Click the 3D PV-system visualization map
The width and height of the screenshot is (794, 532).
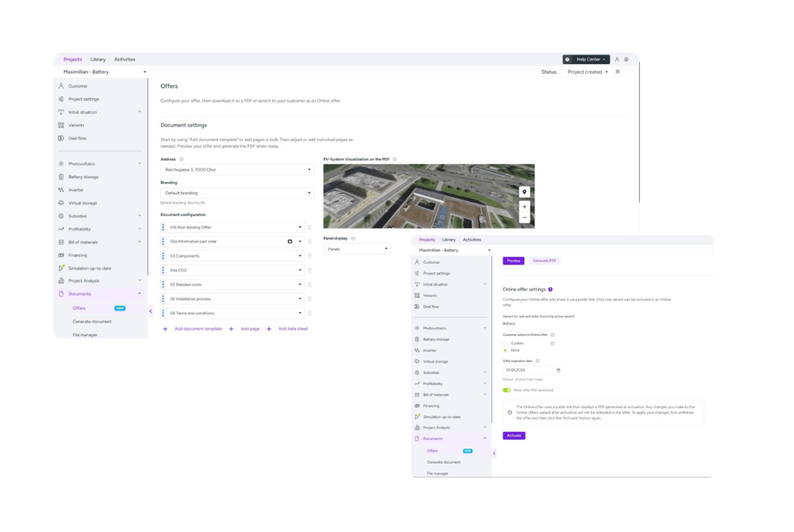tap(429, 196)
